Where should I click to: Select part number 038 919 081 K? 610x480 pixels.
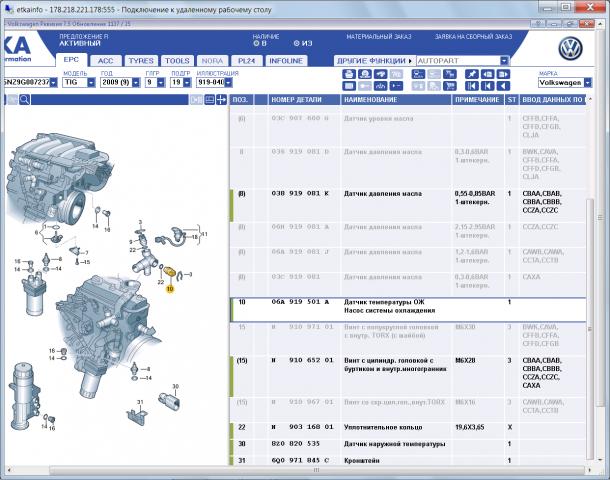tap(300, 193)
